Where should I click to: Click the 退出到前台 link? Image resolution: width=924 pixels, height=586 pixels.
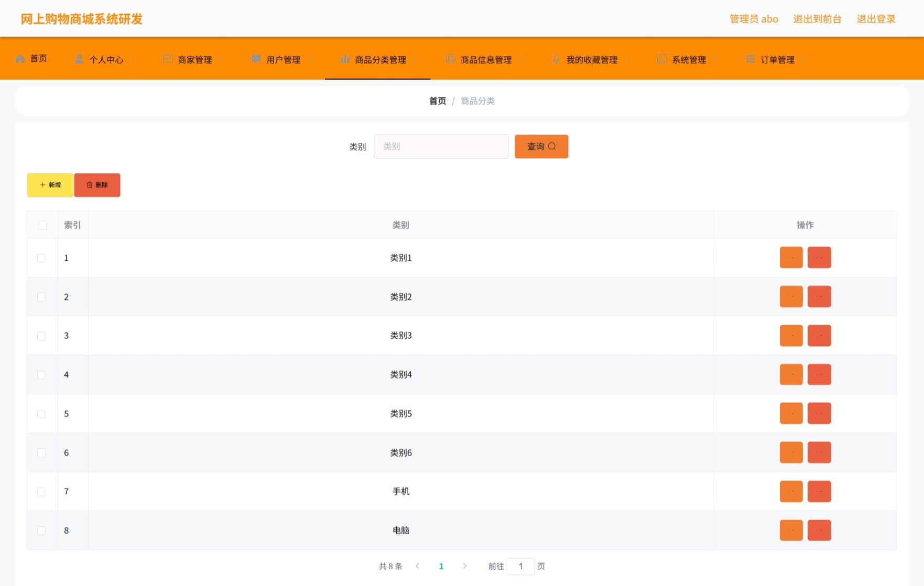(817, 19)
